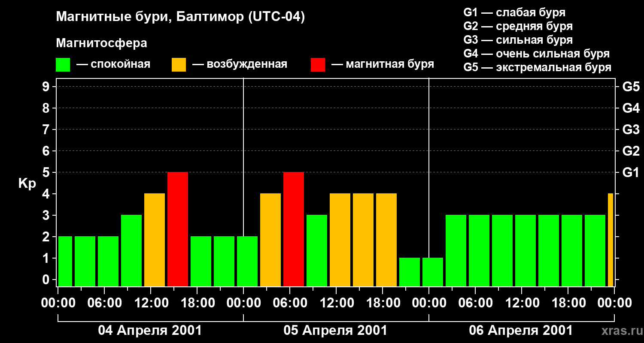Click the 'G2' label on the right axis
This screenshot has width=644, height=343.
click(x=631, y=151)
